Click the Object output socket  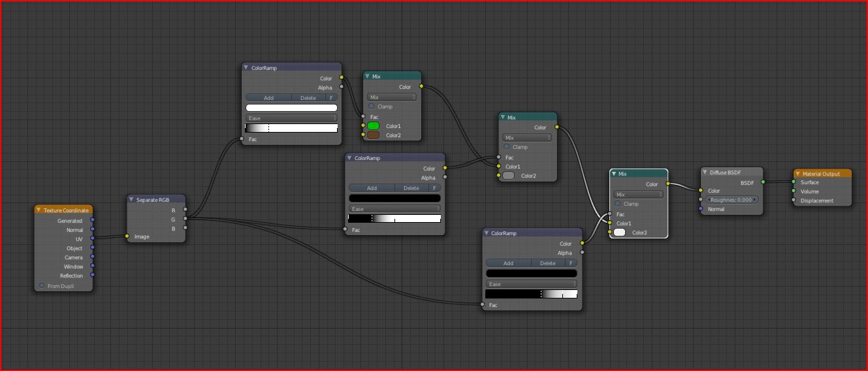coord(92,248)
